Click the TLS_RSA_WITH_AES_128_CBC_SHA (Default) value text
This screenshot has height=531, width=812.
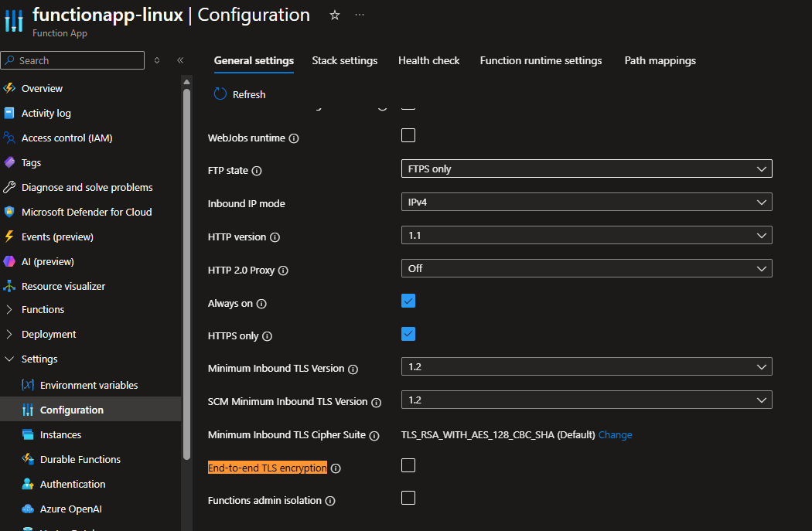click(498, 434)
